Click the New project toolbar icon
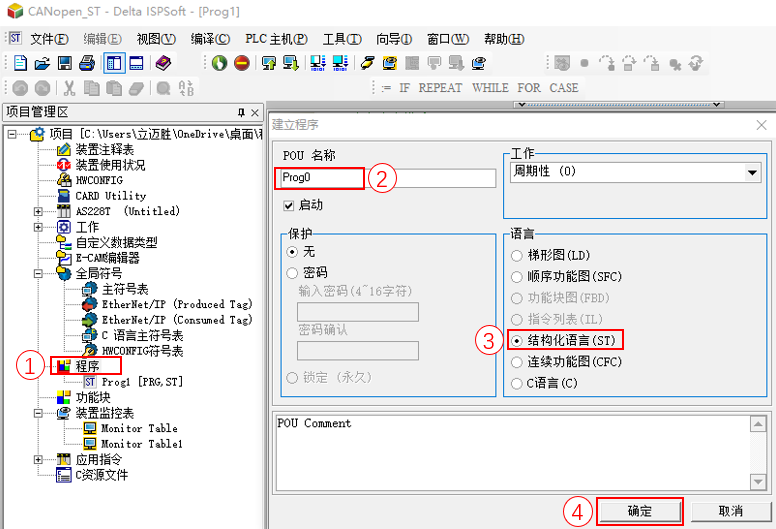Viewport: 776px width, 529px height. point(20,63)
